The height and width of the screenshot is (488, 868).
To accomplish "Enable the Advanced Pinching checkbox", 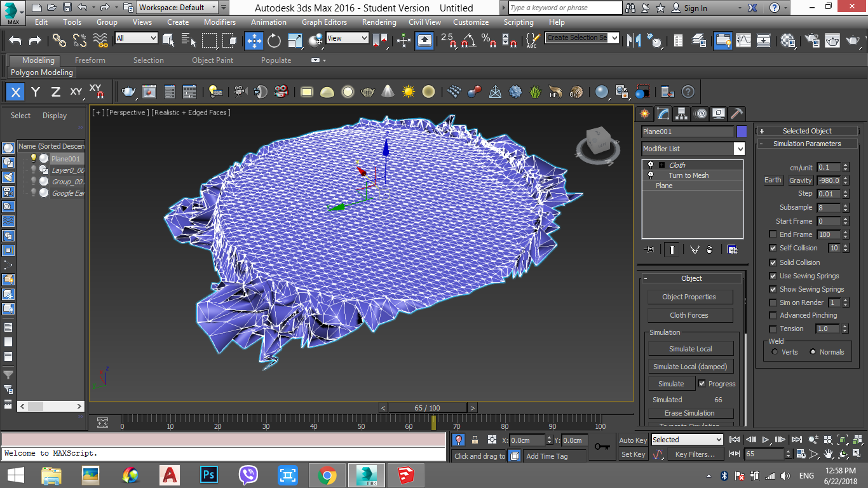I will click(x=773, y=316).
